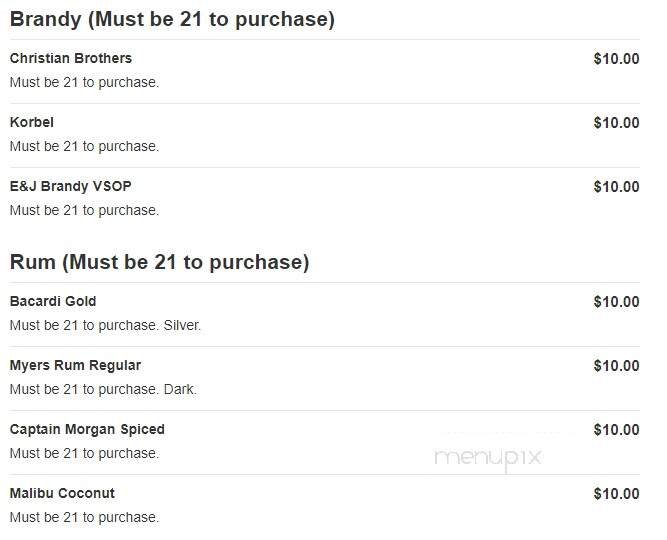Screen dimensions: 667x540
Task: Select the Korbel brandy item
Action: 32,122
